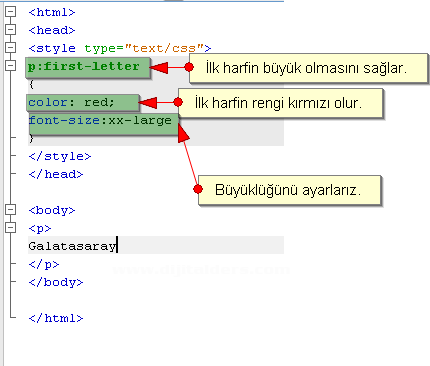
Task: Collapse the p:first-letter rule fold marker
Action: (x=10, y=66)
